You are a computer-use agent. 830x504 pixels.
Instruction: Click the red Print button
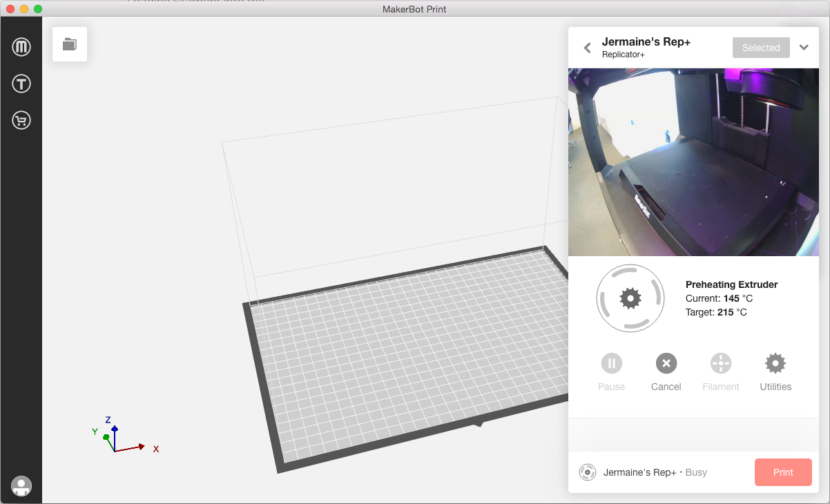coord(783,472)
